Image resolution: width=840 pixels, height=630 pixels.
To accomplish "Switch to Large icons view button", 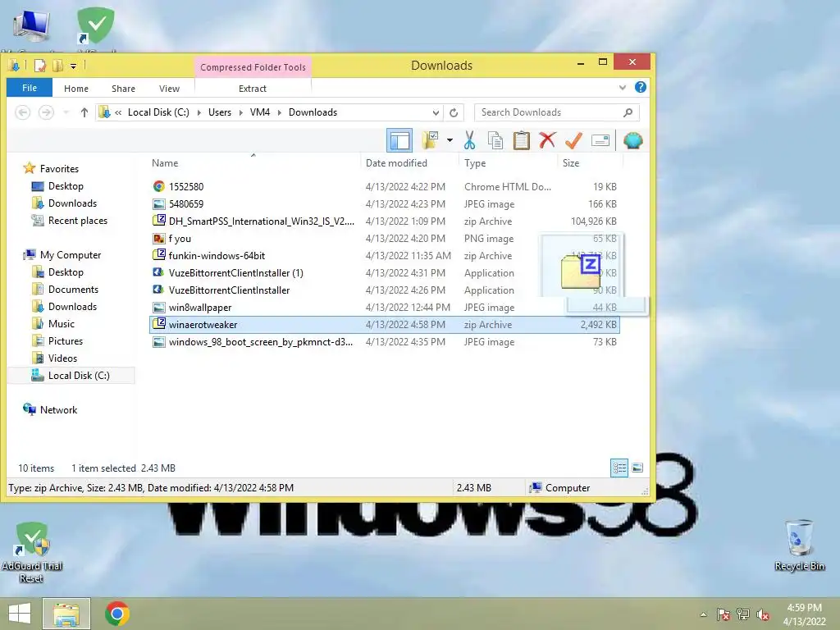I will click(637, 468).
